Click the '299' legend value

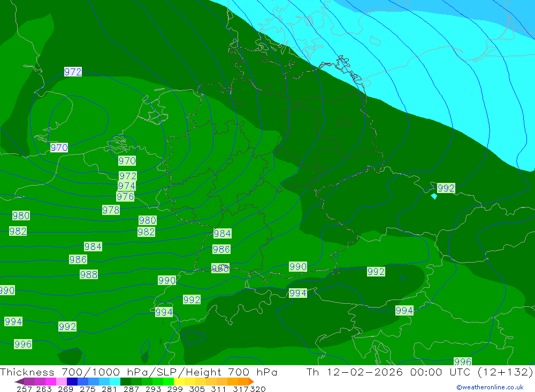click(175, 389)
